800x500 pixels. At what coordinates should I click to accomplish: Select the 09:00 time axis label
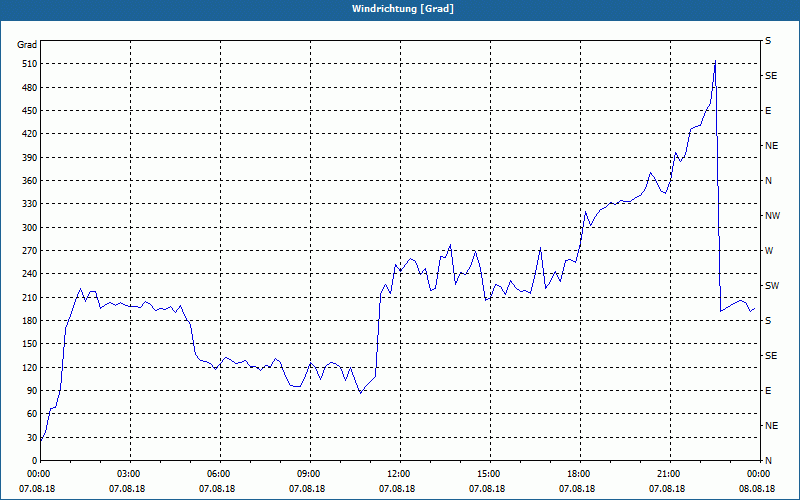(310, 474)
